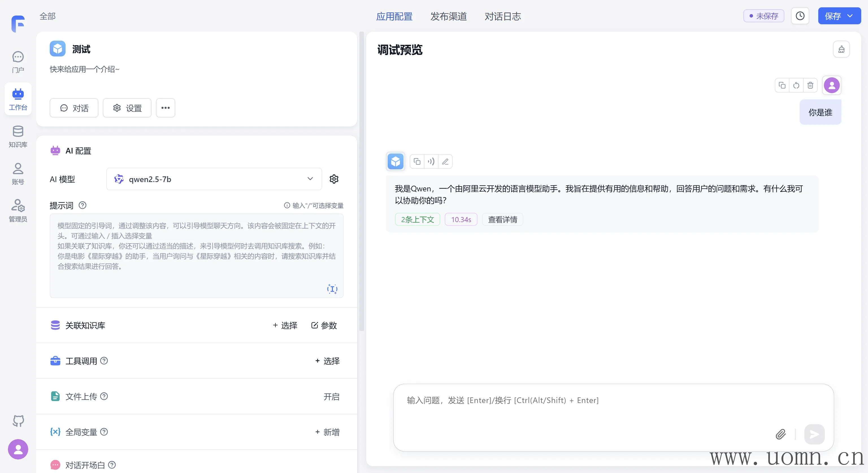Click the attachment paperclip icon
Screen dimensions: 868x473
(x=780, y=434)
